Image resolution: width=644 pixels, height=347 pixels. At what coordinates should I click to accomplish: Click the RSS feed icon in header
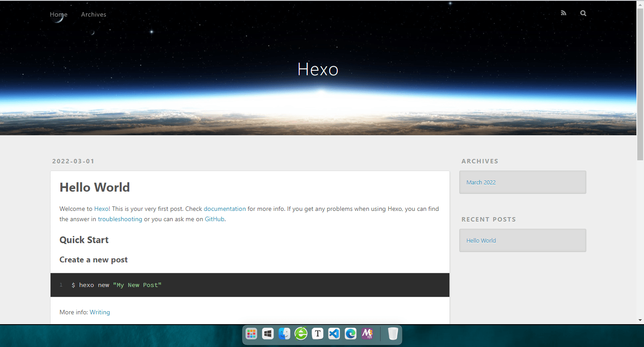[563, 13]
